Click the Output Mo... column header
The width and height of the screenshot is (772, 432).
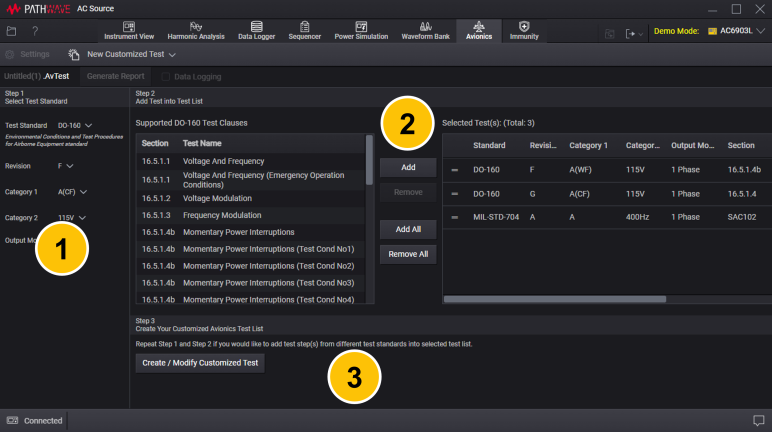(692, 145)
